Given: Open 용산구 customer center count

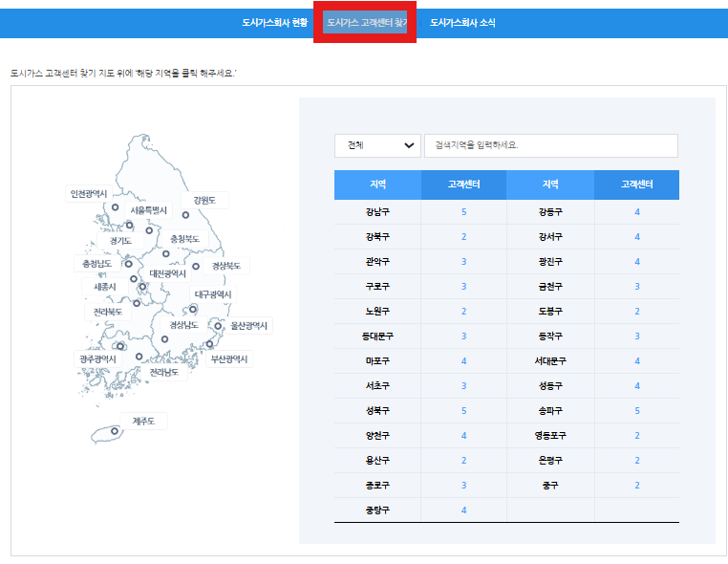Looking at the screenshot, I should pos(463,461).
